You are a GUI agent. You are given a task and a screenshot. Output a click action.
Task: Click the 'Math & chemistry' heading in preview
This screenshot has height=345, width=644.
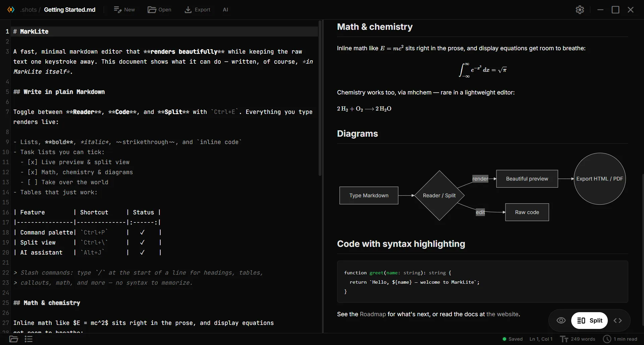[375, 27]
